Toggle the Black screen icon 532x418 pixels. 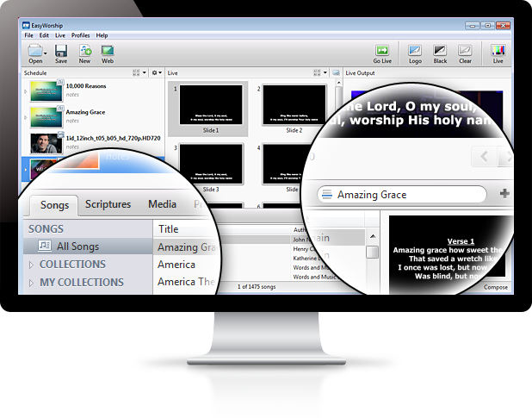tap(440, 51)
